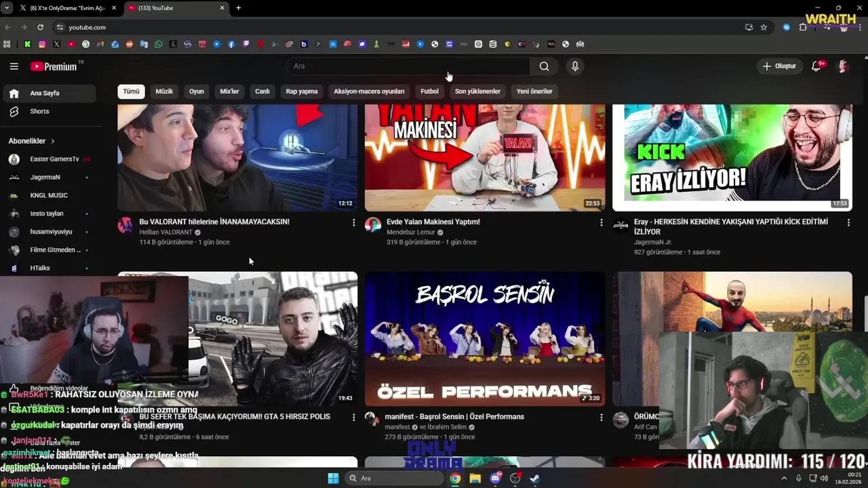Click the Oluştur create button
The image size is (868, 488).
coord(779,66)
